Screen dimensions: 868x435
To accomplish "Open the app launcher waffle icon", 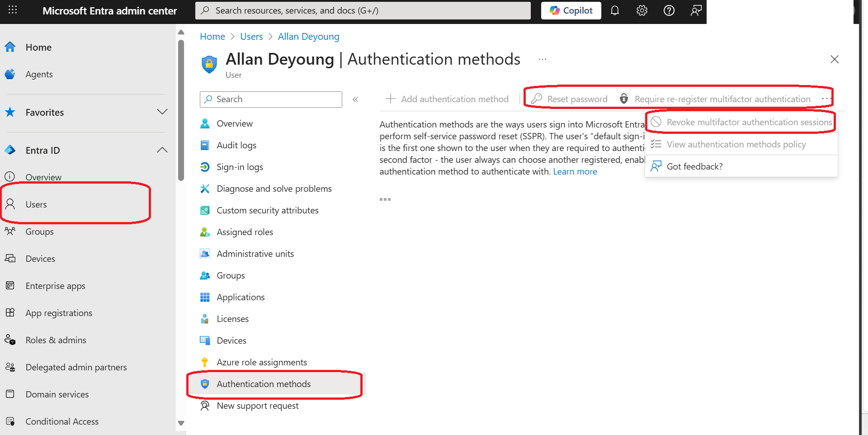I will coord(13,10).
